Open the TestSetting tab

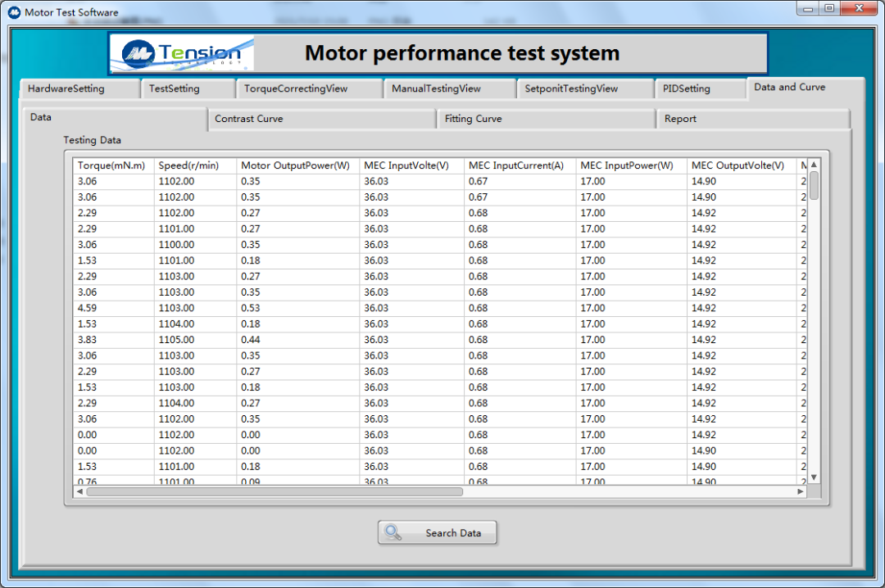(x=188, y=88)
